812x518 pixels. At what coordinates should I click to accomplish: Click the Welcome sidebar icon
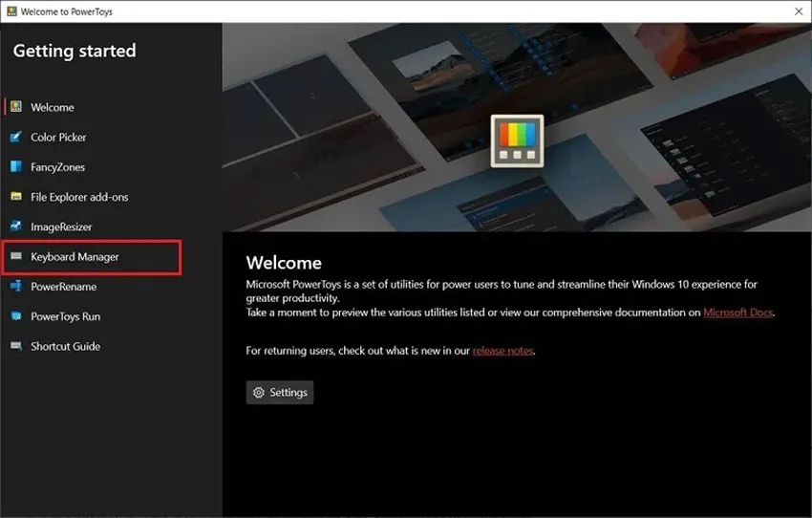click(x=16, y=107)
